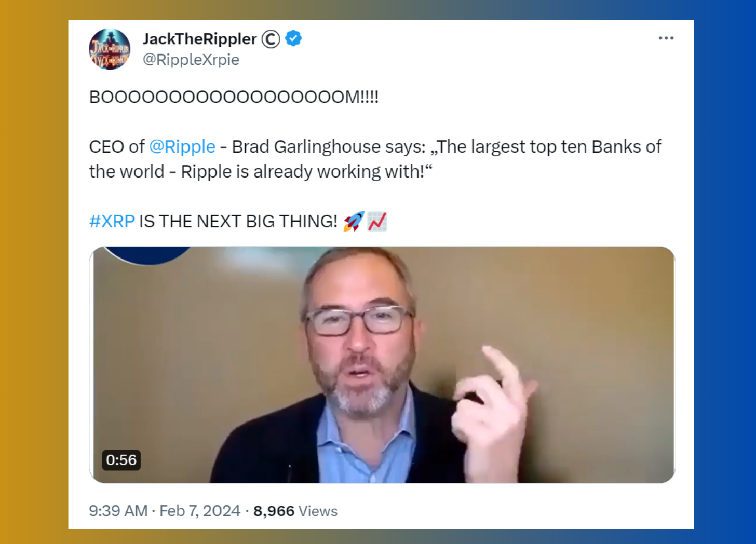
Task: Open the @RippleXrpie handle link
Action: [x=191, y=60]
